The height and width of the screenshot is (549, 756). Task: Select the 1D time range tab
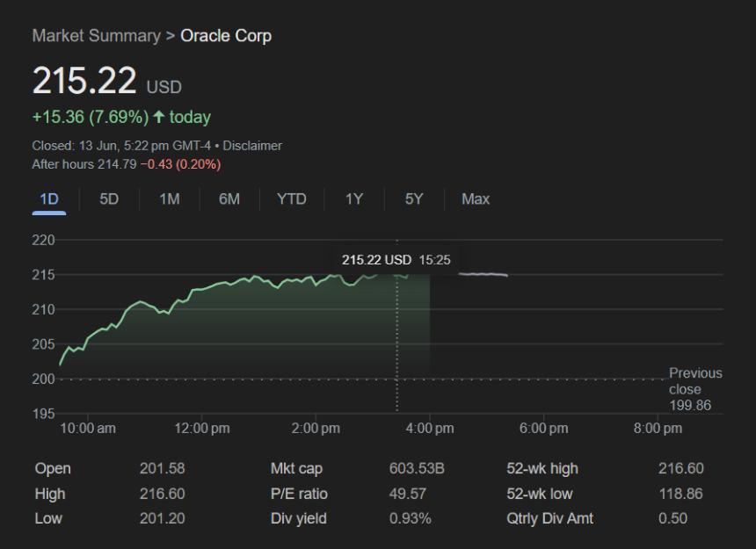point(49,199)
